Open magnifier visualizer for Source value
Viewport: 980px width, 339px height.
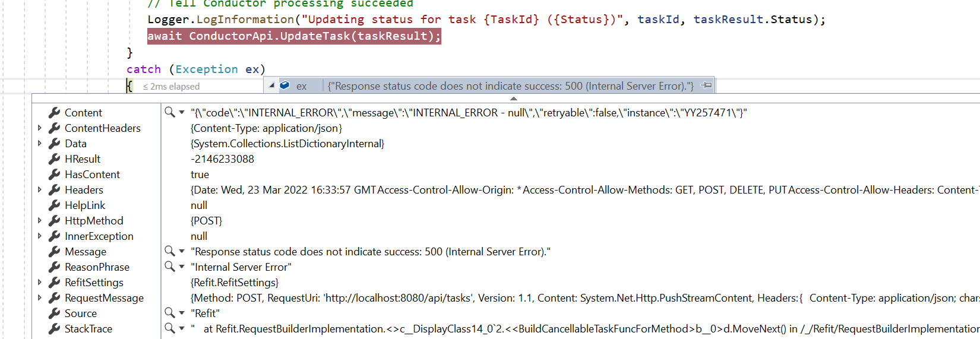click(170, 313)
